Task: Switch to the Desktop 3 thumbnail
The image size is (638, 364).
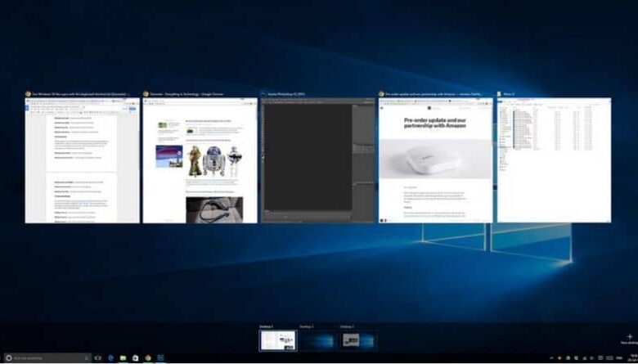Action: coord(358,341)
